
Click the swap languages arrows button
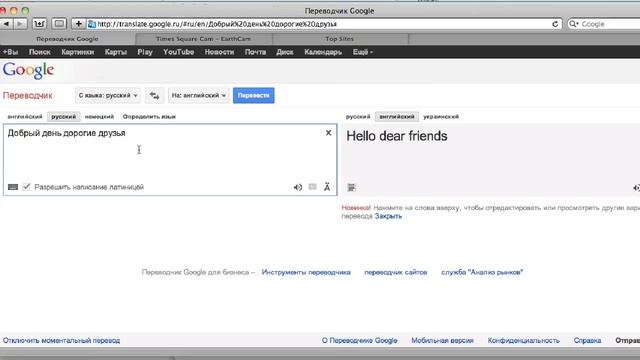pos(154,96)
